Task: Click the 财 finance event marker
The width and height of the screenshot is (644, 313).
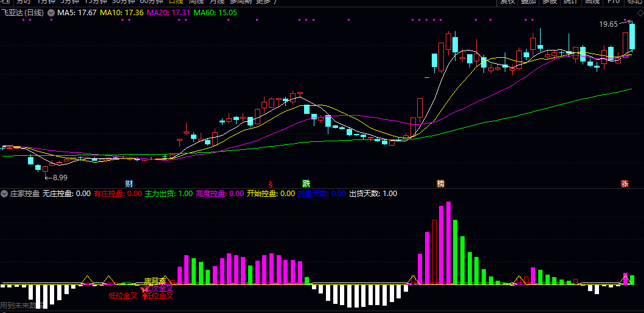Action: point(129,183)
